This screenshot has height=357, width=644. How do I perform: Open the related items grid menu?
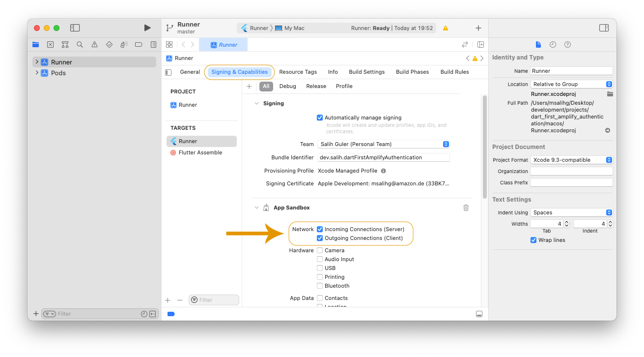tap(169, 44)
